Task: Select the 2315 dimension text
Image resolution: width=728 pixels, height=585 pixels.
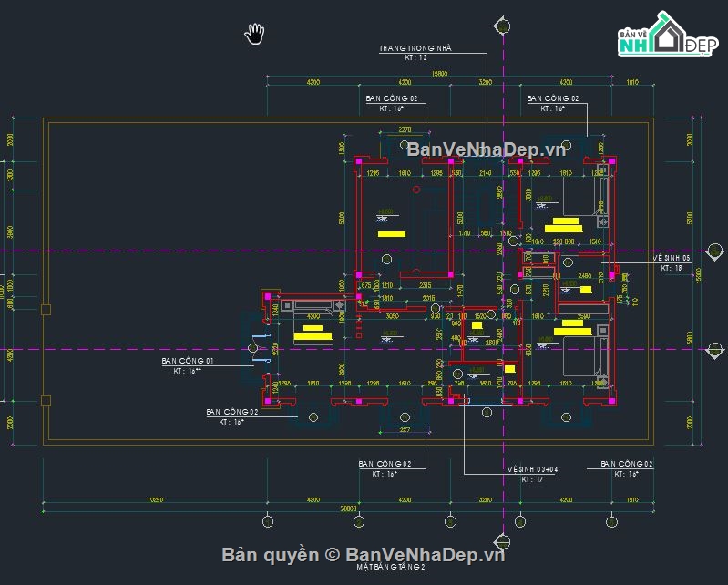Action: pyautogui.click(x=426, y=285)
